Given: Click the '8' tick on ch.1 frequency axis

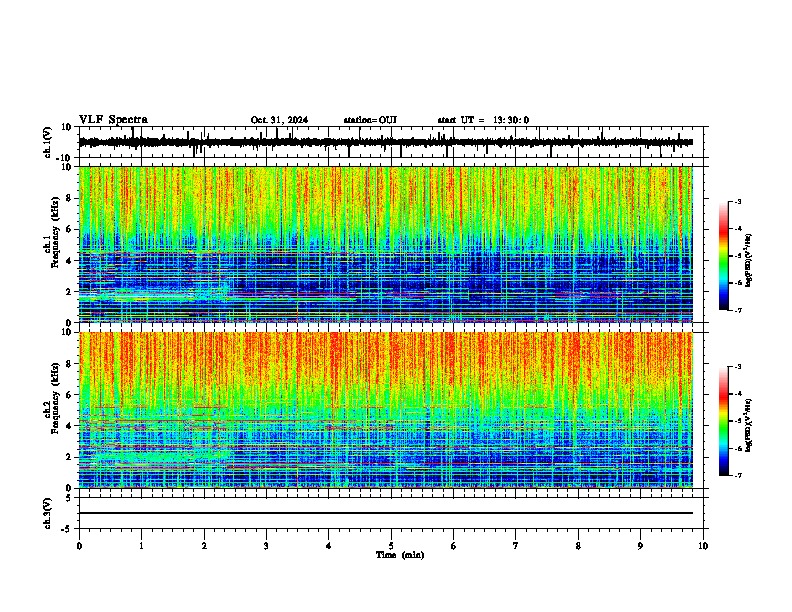Looking at the screenshot, I should tap(69, 198).
